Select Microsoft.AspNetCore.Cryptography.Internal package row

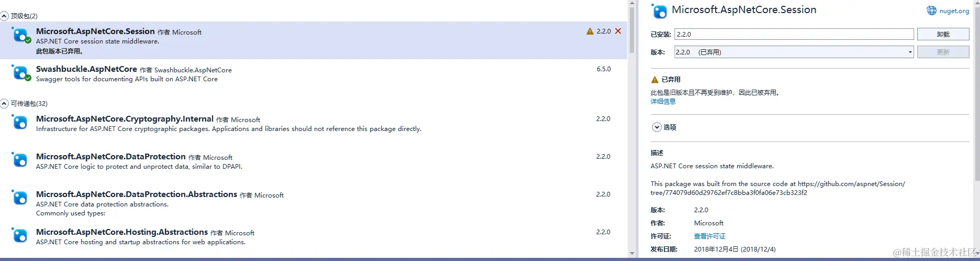coord(314,124)
